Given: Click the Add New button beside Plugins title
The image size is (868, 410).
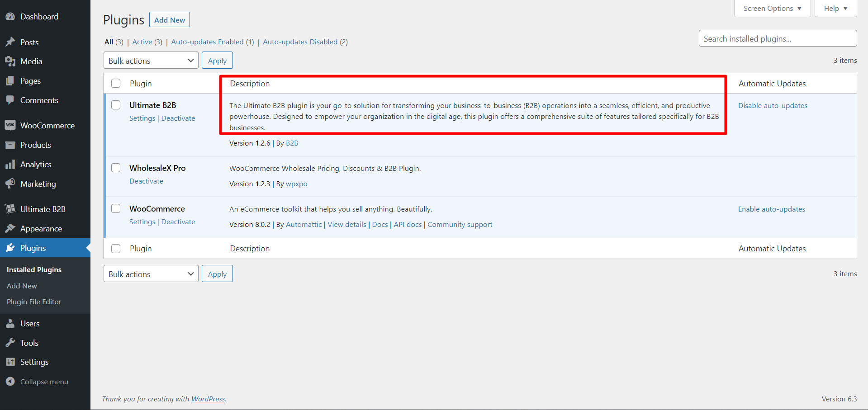Looking at the screenshot, I should pos(170,20).
